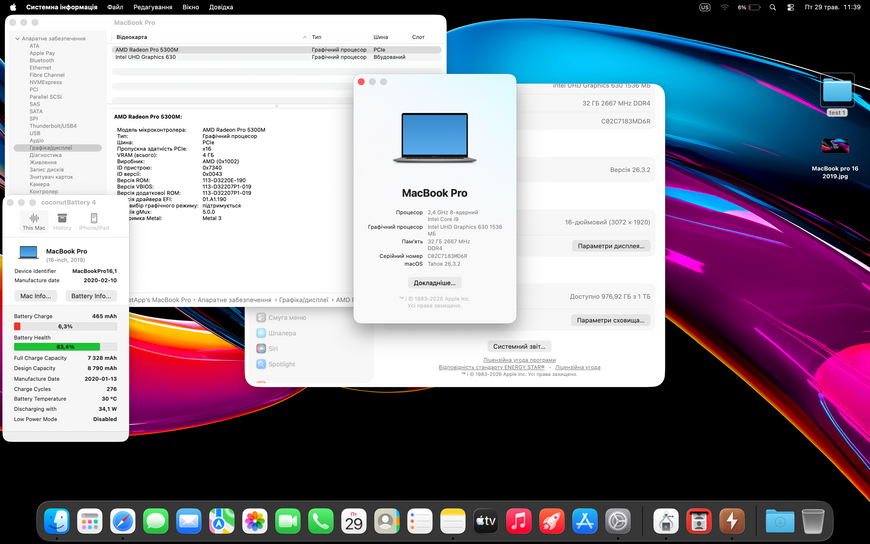Select Bluetooth in System Information sidebar
The height and width of the screenshot is (544, 870).
[42, 61]
